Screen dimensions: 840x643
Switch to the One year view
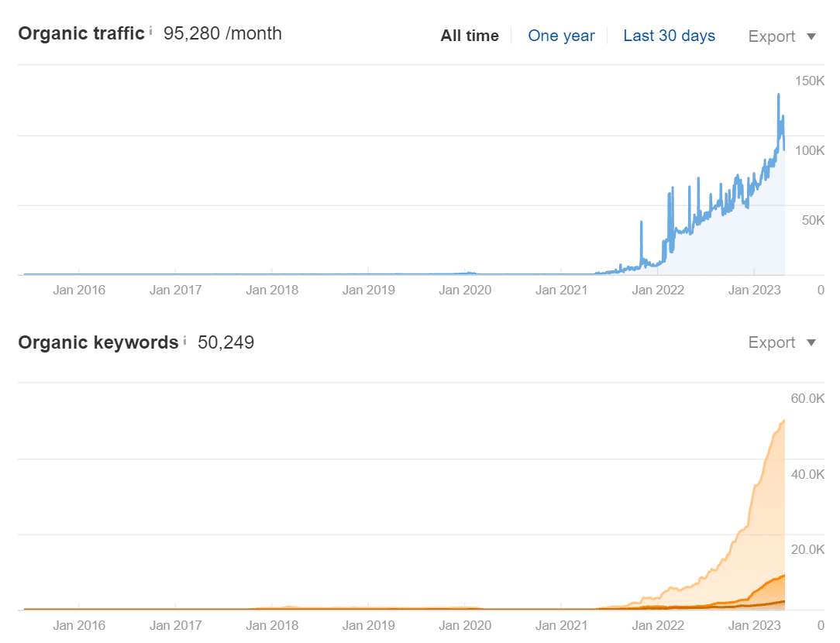(561, 36)
